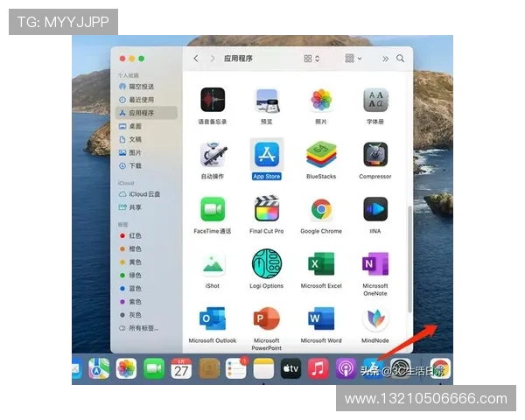The image size is (525, 420).
Task: Click the Finder window vertical scrollbar
Action: point(409,260)
